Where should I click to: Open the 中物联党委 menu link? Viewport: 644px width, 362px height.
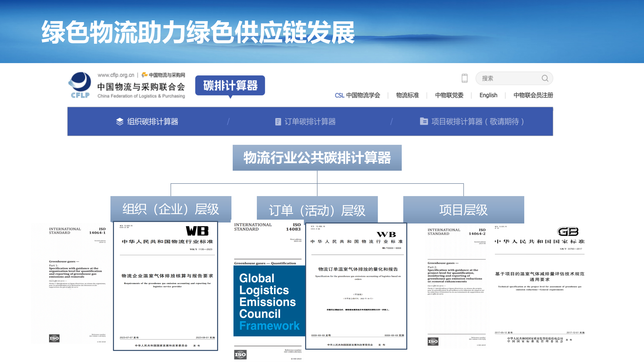coord(449,95)
